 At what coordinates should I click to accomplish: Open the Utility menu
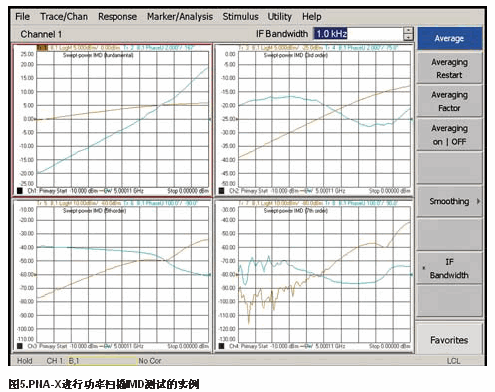click(x=279, y=17)
